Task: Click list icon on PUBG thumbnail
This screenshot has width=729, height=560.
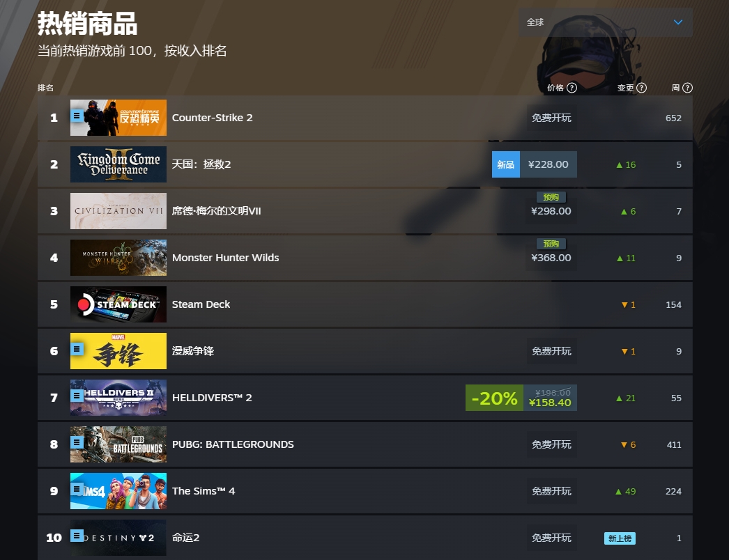Action: tap(77, 442)
